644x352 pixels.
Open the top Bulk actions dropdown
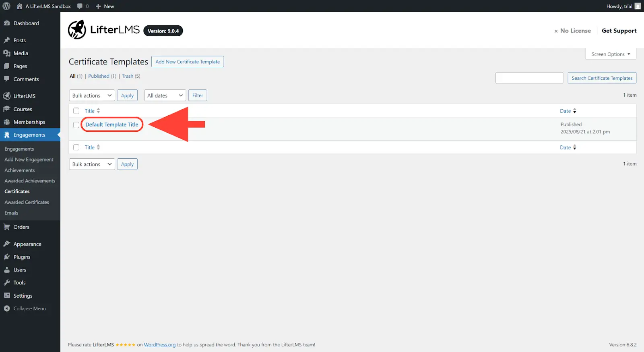click(92, 95)
